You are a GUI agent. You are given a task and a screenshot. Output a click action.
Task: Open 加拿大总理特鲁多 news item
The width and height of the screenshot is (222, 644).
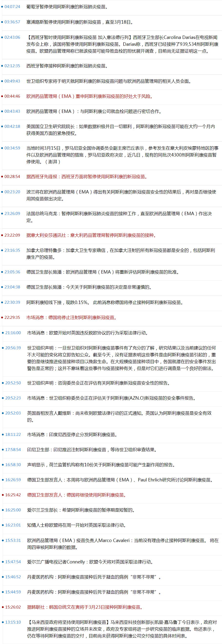pos(121,254)
